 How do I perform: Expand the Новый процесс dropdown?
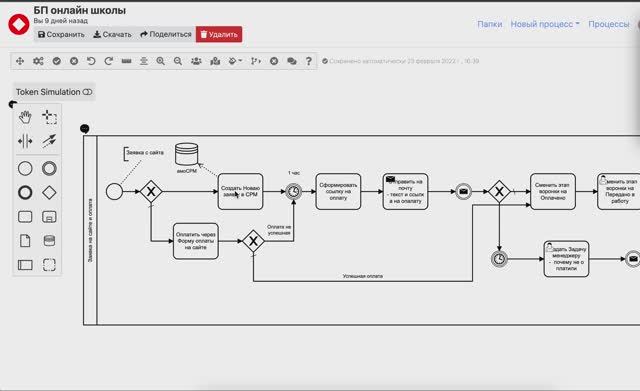tap(545, 24)
